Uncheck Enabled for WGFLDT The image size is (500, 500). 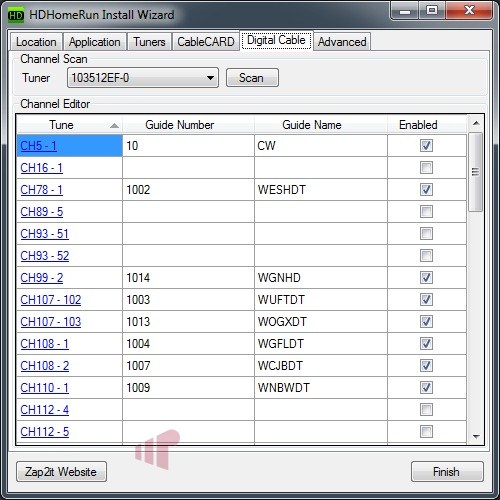(426, 344)
